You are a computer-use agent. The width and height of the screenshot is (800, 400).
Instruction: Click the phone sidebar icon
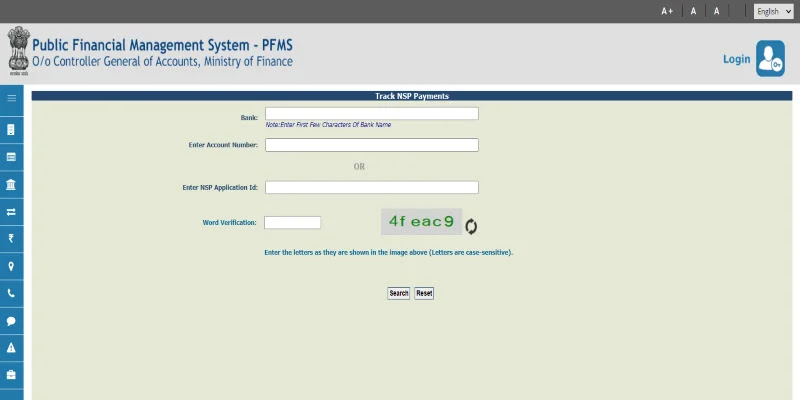tap(11, 293)
